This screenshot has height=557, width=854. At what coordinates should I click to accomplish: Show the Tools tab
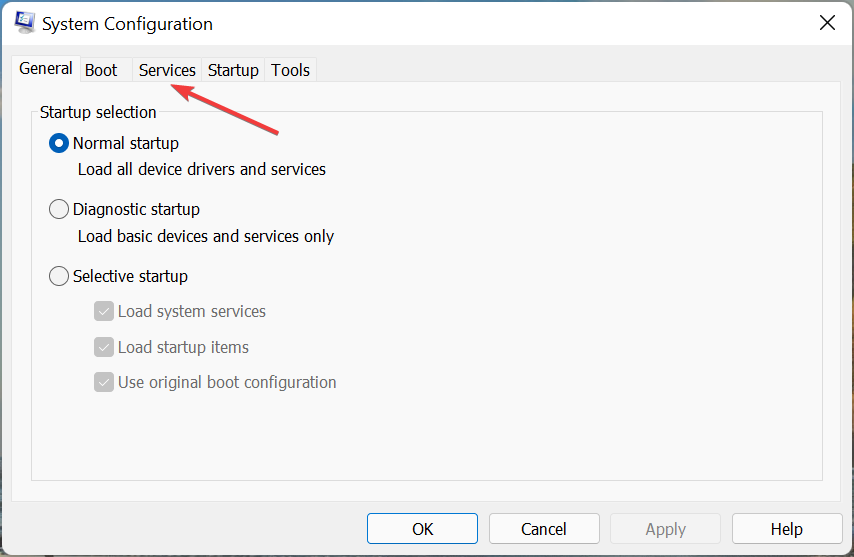291,70
